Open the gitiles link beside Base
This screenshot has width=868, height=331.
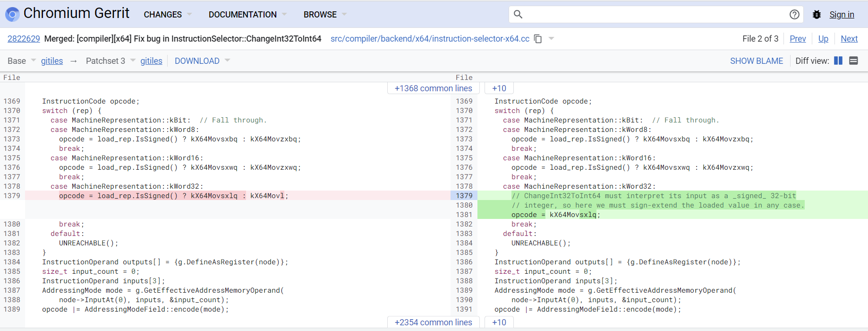click(52, 61)
